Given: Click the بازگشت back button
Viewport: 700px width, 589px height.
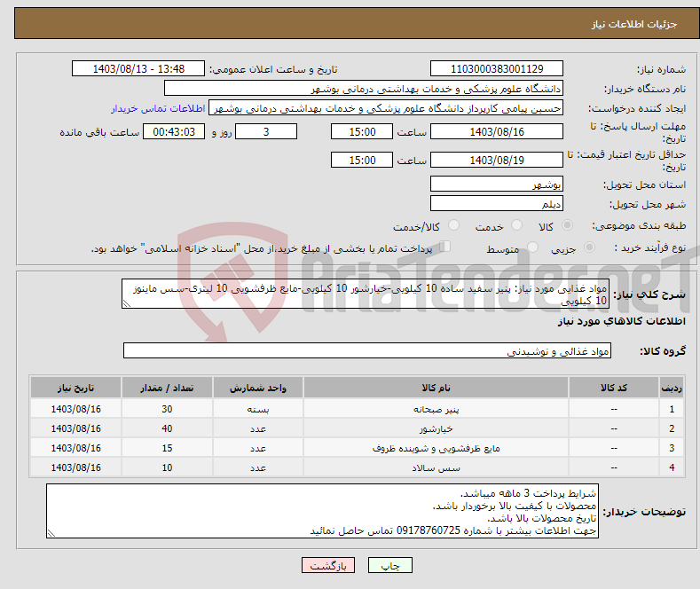Looking at the screenshot, I should pos(328,565).
